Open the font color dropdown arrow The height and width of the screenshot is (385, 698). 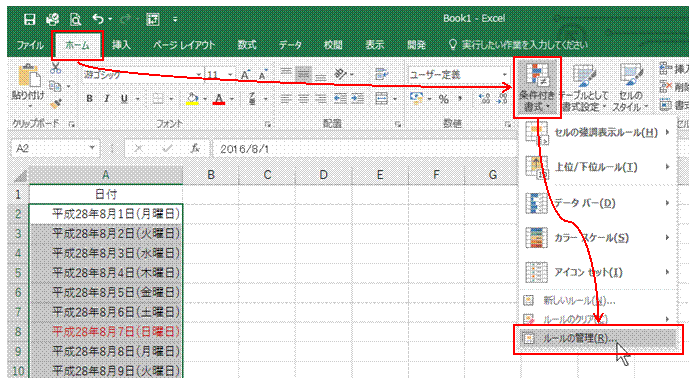tap(231, 99)
